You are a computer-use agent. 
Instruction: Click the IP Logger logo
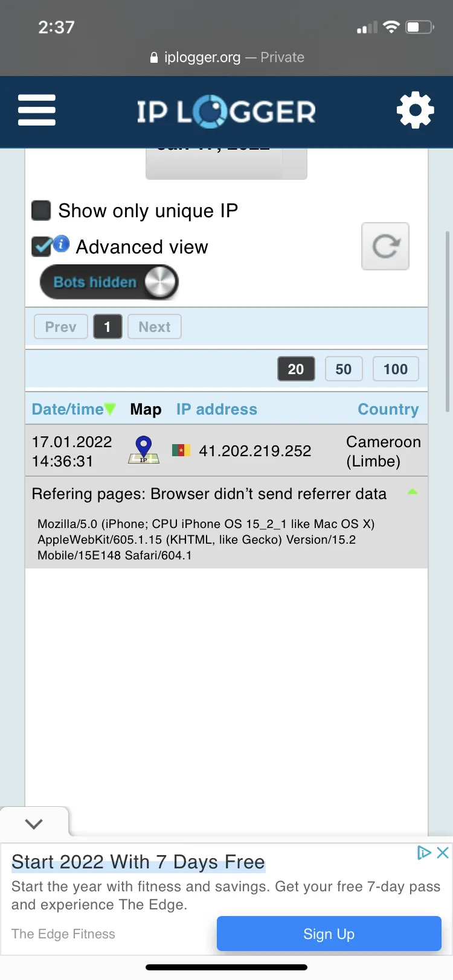pos(226,112)
